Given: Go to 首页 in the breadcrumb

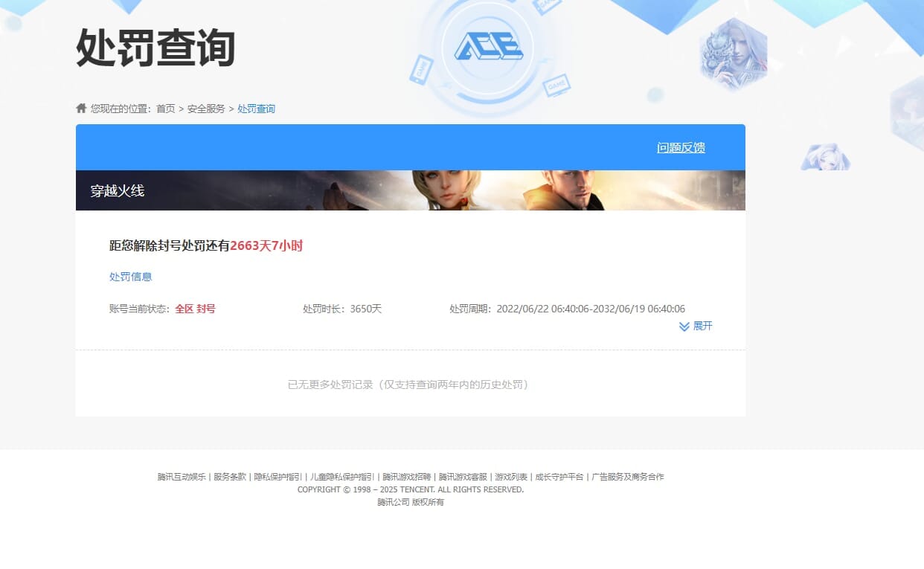Looking at the screenshot, I should [165, 109].
